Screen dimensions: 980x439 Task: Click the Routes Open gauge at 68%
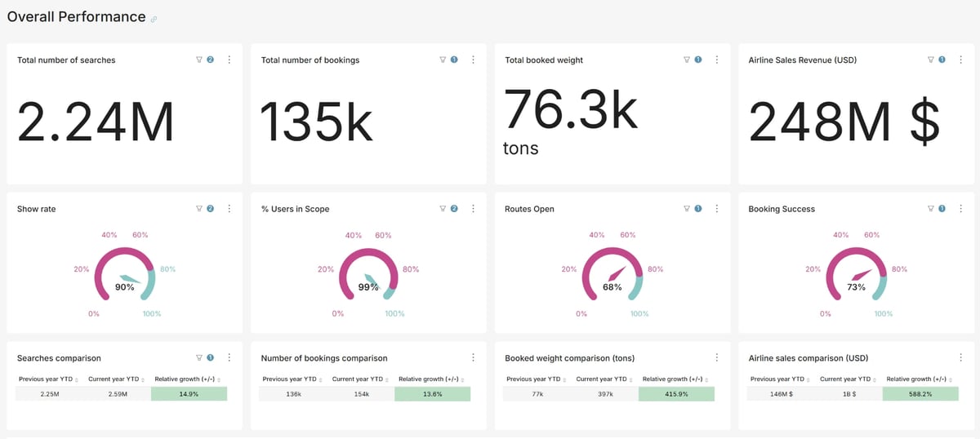pyautogui.click(x=612, y=275)
